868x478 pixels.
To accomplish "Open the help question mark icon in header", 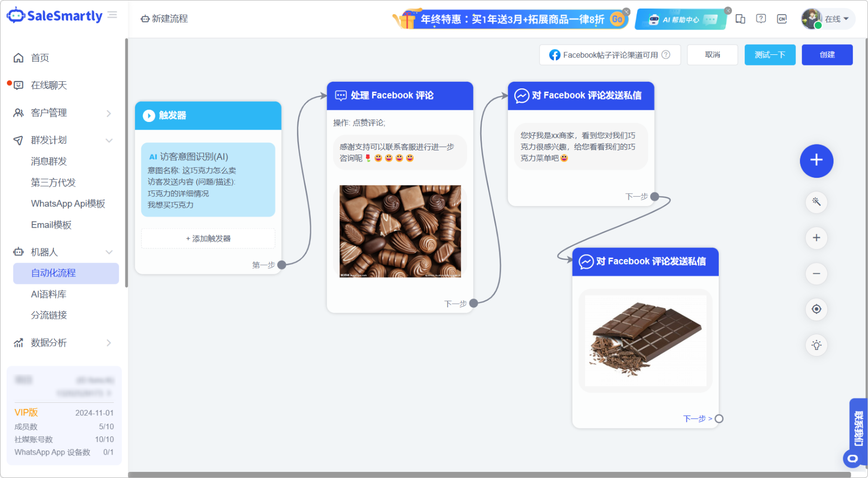I will click(x=761, y=19).
